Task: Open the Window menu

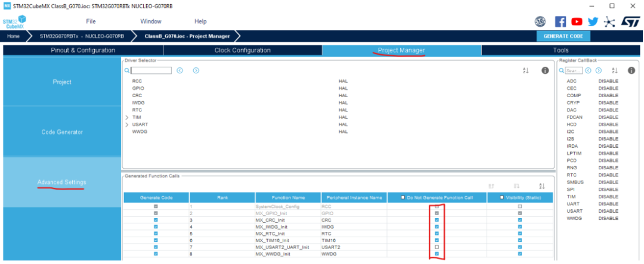Action: pos(151,21)
